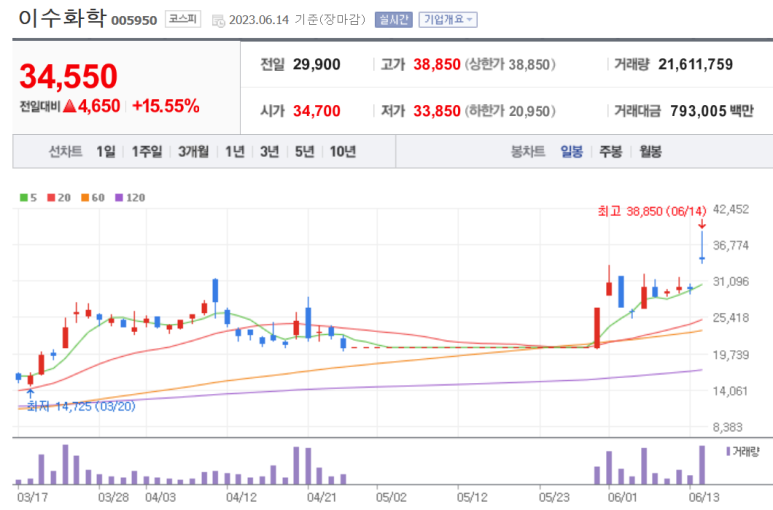
Task: Click the 06/14 candlestick at the chart's right end
Action: (x=702, y=247)
